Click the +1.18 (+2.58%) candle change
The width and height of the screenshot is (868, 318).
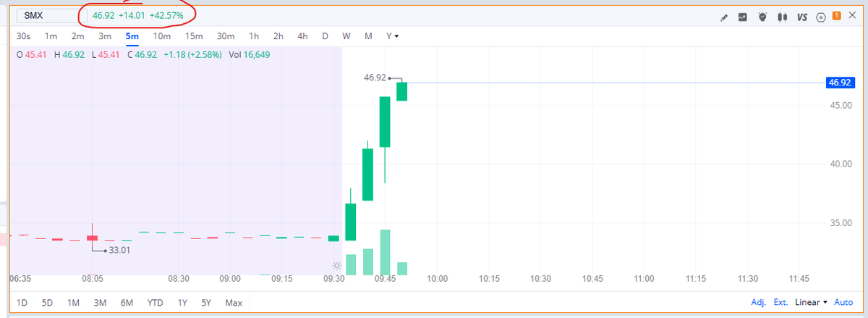[192, 54]
